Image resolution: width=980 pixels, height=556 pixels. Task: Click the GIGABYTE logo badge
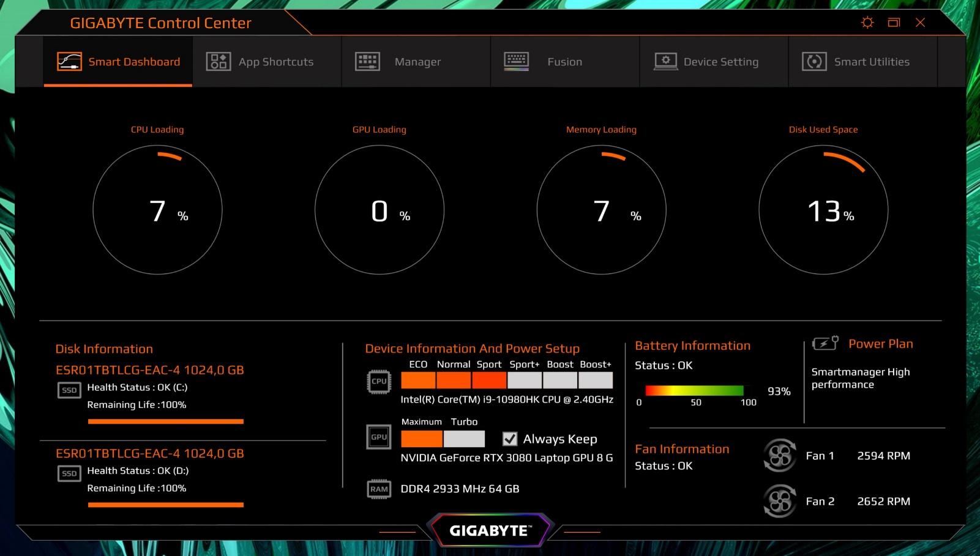[489, 530]
